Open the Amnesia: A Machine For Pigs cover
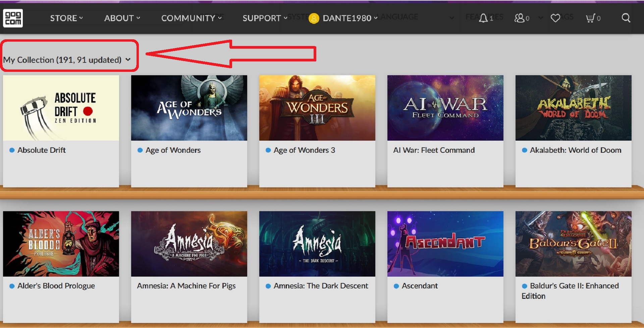Viewport: 644px width, 328px height. (189, 244)
